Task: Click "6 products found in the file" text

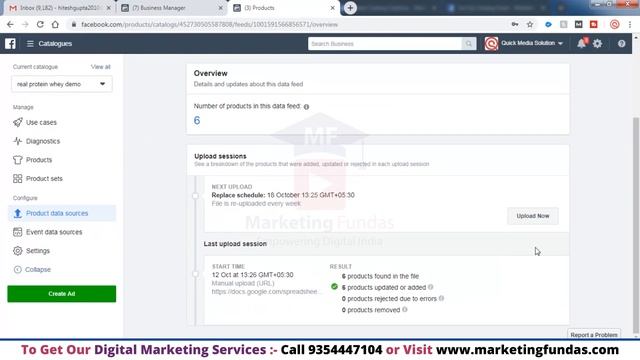Action: click(x=380, y=276)
